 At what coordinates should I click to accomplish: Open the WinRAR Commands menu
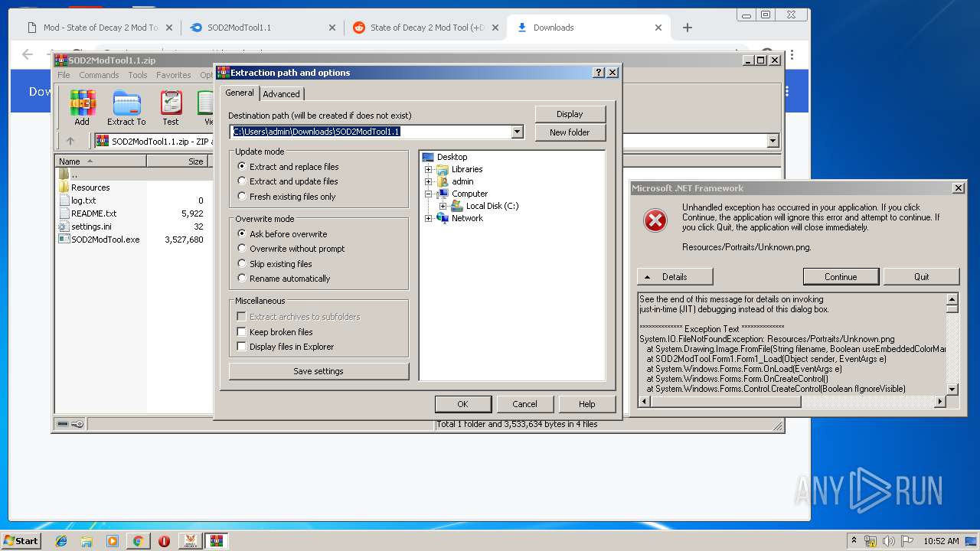click(99, 75)
